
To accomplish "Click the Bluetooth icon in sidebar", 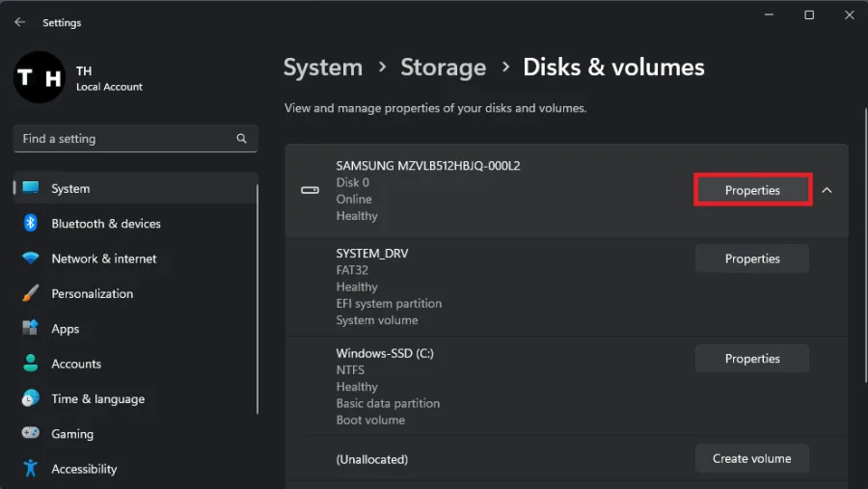I will point(31,223).
